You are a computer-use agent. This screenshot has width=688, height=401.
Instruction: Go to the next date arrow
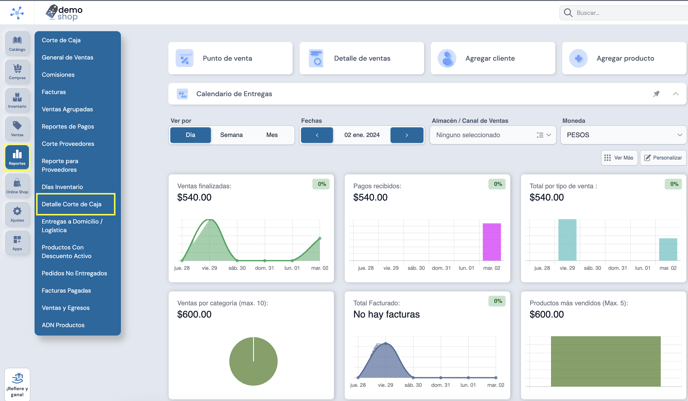(x=407, y=135)
